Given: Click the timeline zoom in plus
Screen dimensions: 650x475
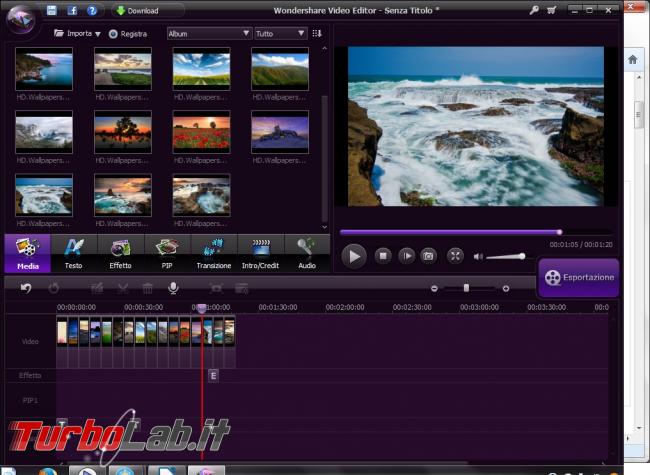Looking at the screenshot, I should click(506, 288).
